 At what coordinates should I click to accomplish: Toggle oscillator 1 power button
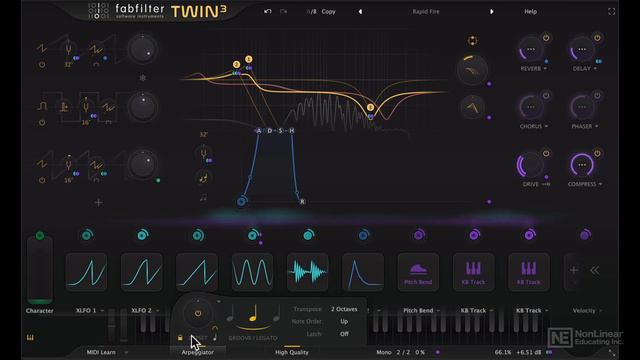[42, 65]
